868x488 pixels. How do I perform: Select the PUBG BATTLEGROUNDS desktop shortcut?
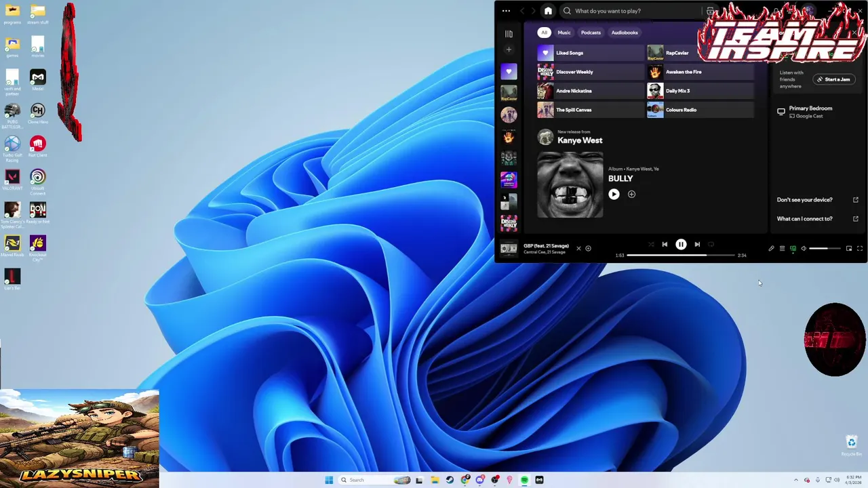click(x=12, y=115)
